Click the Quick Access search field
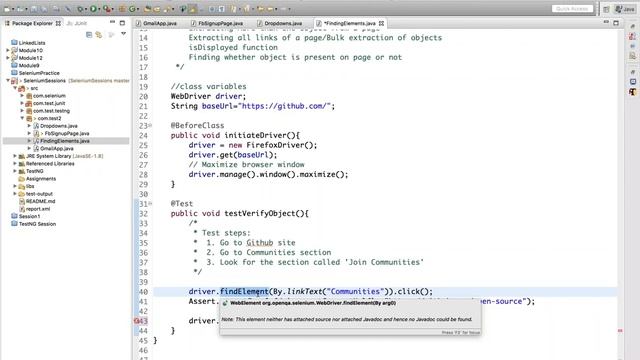The height and width of the screenshot is (360, 640). click(x=572, y=9)
